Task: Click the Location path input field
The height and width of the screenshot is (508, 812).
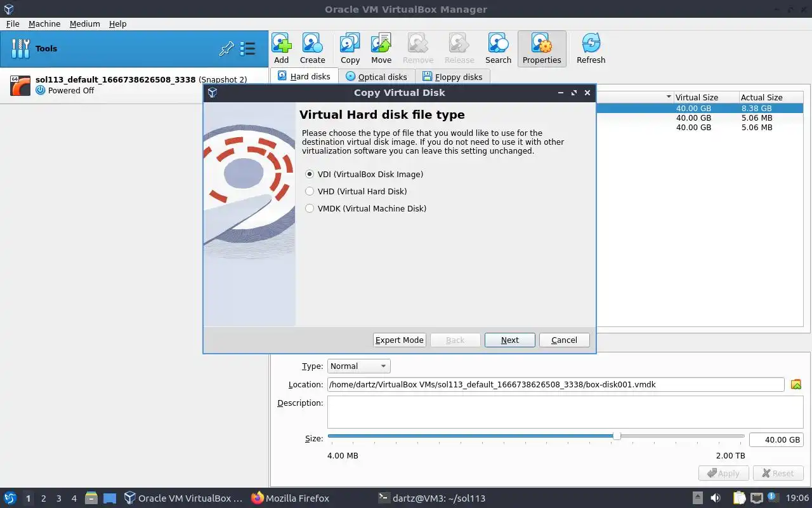Action: [556, 384]
